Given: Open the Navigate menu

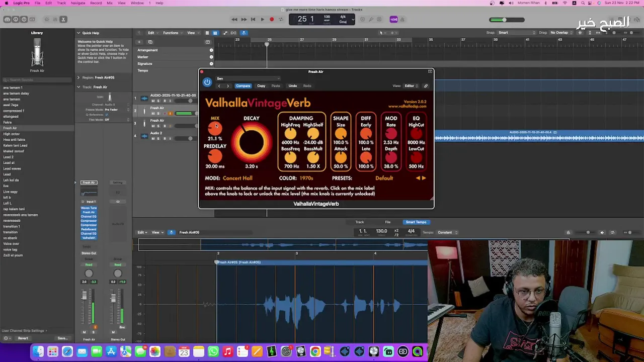Looking at the screenshot, I should pos(78,3).
